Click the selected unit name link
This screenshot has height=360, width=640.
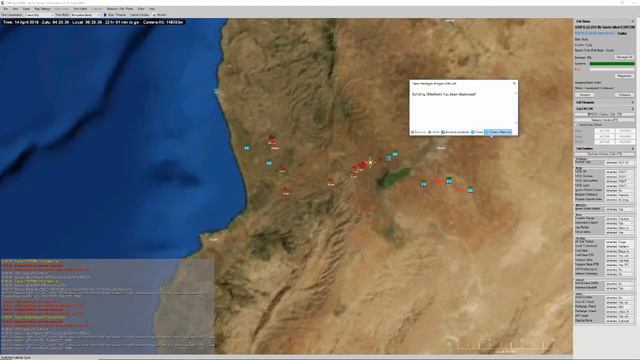[595, 33]
